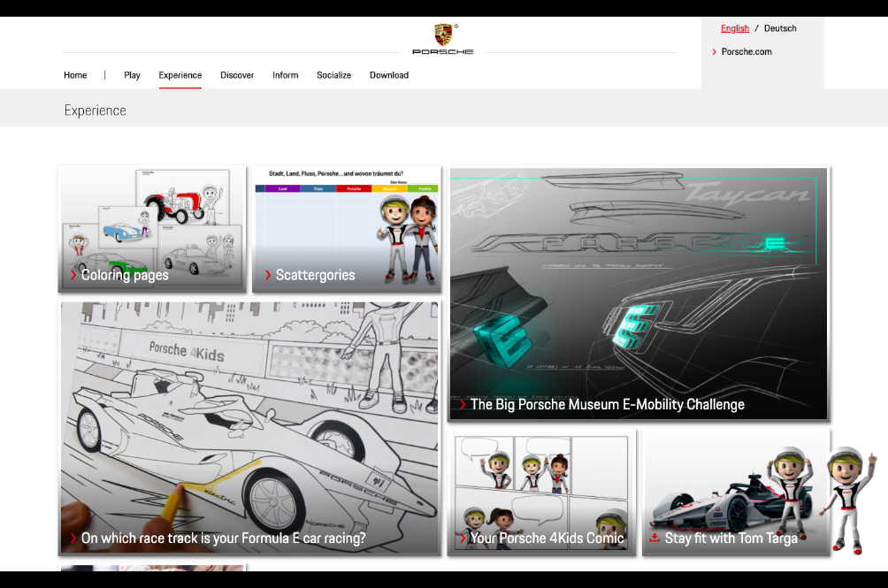
Task: Open the Coloring pages tile
Action: pyautogui.click(x=152, y=229)
